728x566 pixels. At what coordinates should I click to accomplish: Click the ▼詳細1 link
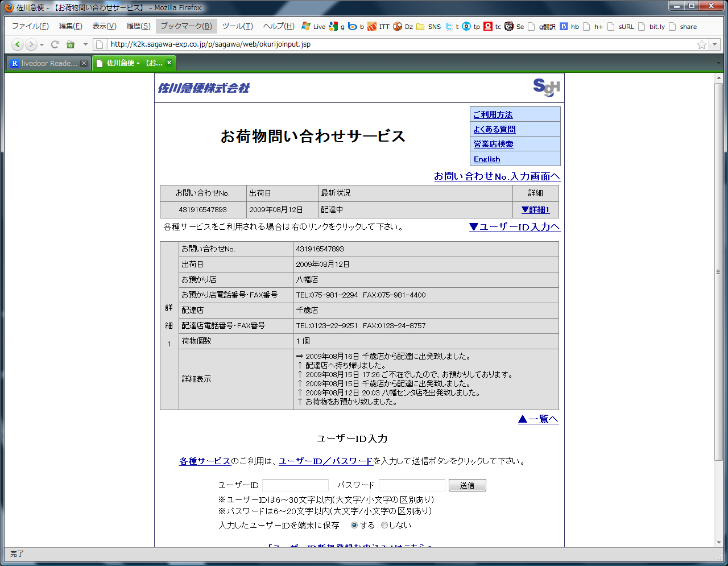coord(535,209)
